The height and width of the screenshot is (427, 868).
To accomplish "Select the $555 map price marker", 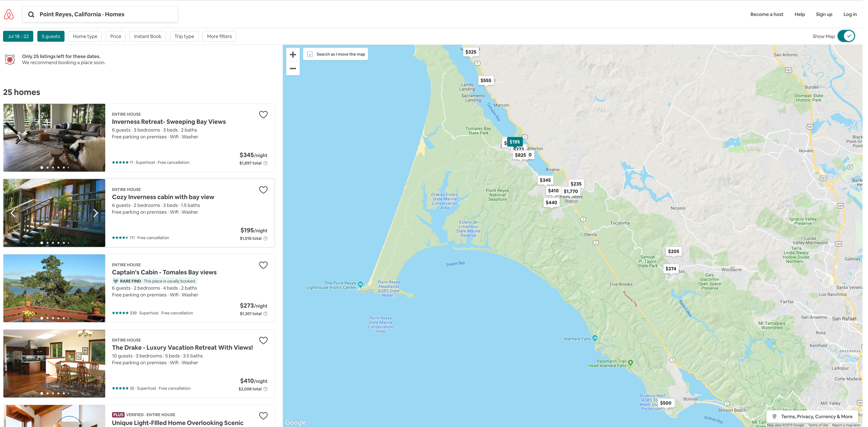I will pyautogui.click(x=486, y=81).
